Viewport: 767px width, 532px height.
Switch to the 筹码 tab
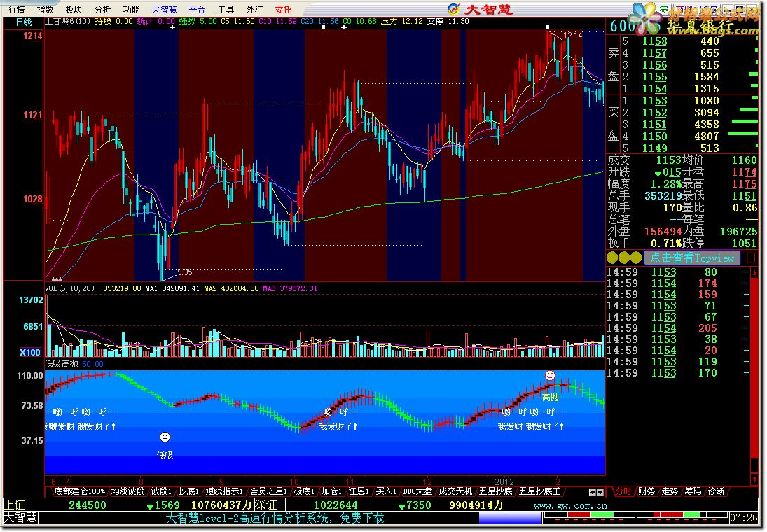pos(693,491)
